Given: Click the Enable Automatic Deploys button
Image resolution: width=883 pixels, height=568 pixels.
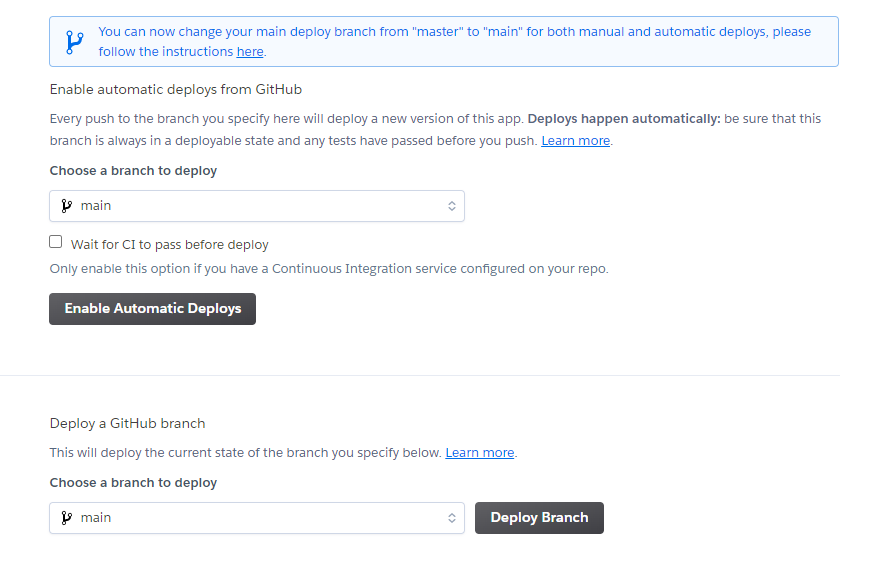Looking at the screenshot, I should pos(153,309).
